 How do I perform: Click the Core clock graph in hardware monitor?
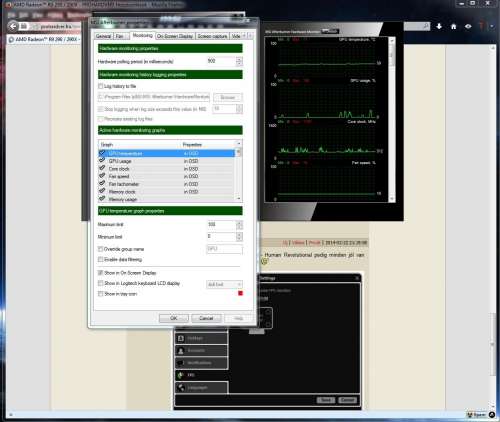327,140
